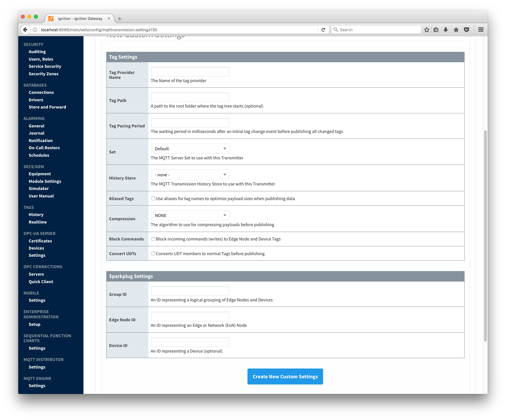Open Store and Forward link
Image resolution: width=506 pixels, height=420 pixels.
tap(47, 107)
